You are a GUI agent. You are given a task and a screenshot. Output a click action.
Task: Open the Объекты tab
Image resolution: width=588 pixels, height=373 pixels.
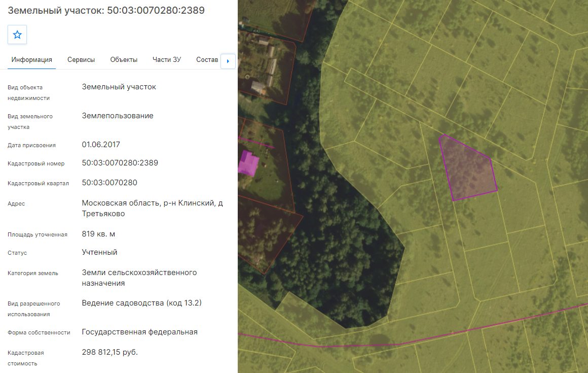pos(124,60)
